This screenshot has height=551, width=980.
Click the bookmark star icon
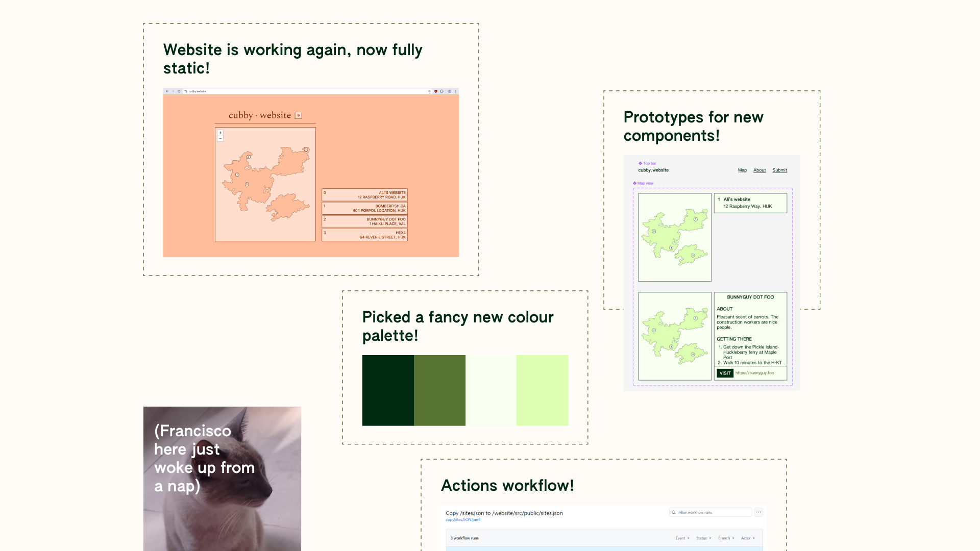coord(429,91)
